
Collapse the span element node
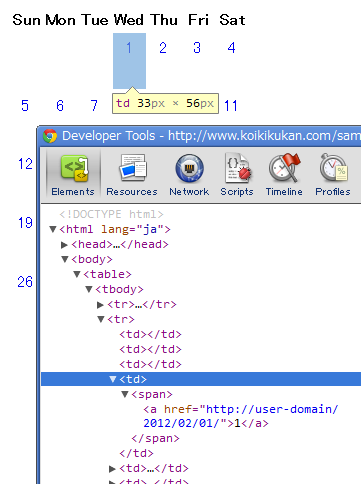click(125, 394)
